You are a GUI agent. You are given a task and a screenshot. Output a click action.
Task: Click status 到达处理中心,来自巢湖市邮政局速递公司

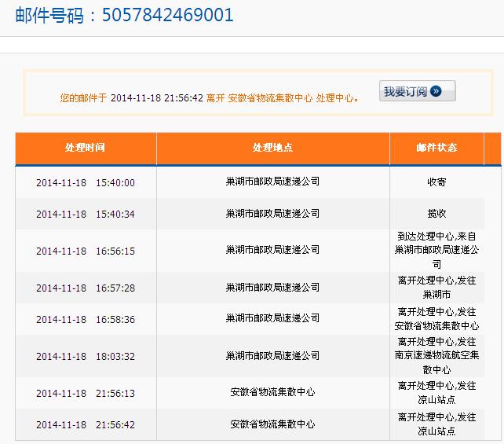[436, 250]
